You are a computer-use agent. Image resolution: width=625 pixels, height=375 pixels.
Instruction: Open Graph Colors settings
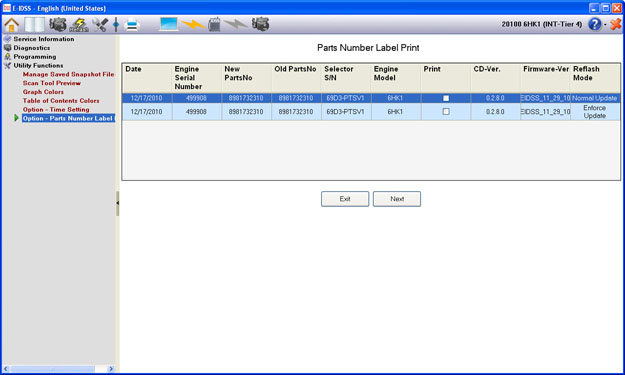click(43, 92)
